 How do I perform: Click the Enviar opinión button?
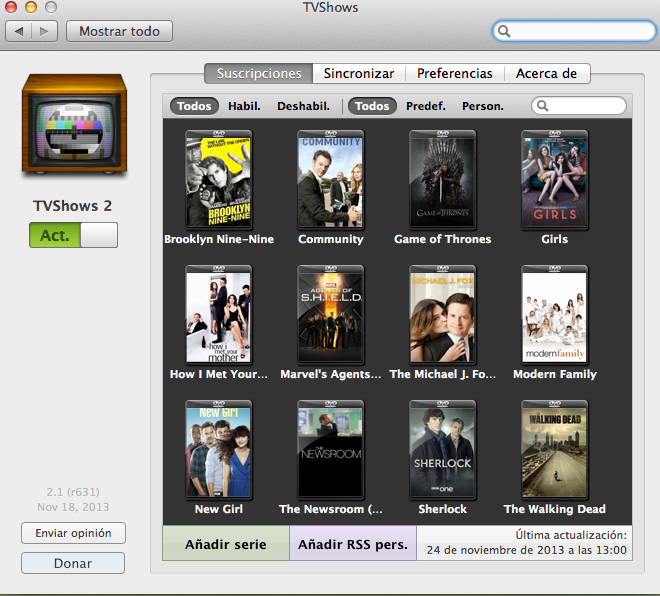(x=73, y=533)
